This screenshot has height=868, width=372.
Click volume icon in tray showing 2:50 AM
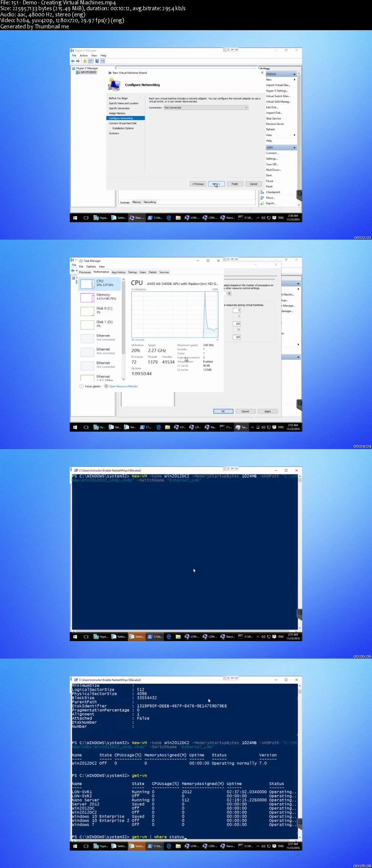tap(263, 218)
